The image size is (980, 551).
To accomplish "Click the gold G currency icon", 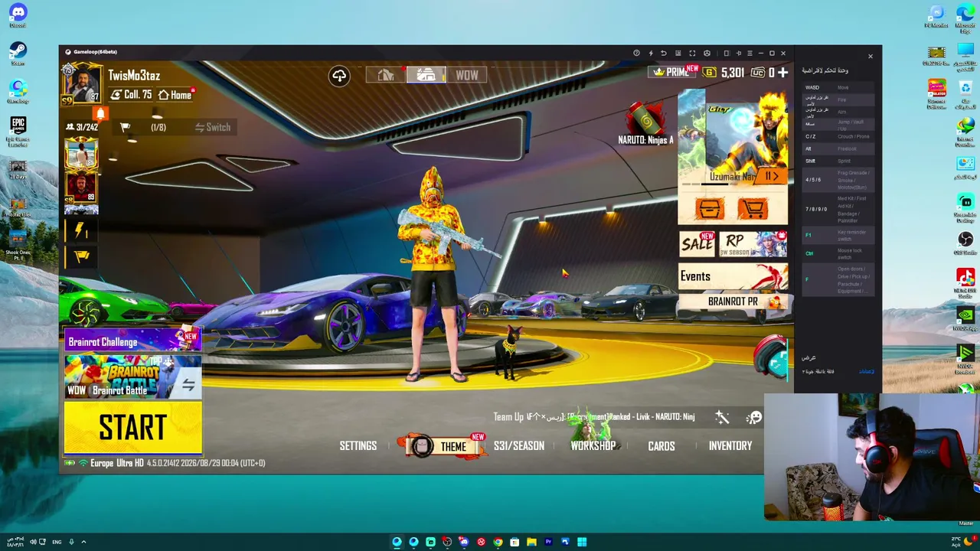I will pos(710,72).
